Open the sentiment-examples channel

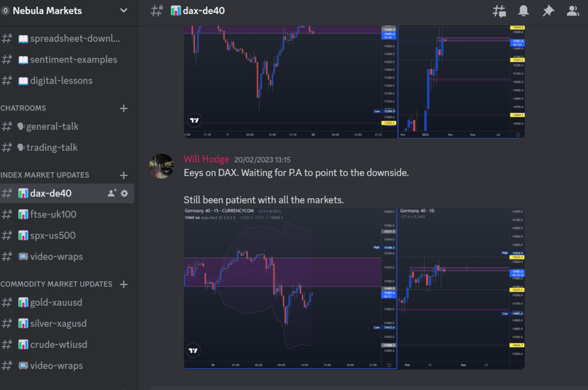pyautogui.click(x=67, y=60)
